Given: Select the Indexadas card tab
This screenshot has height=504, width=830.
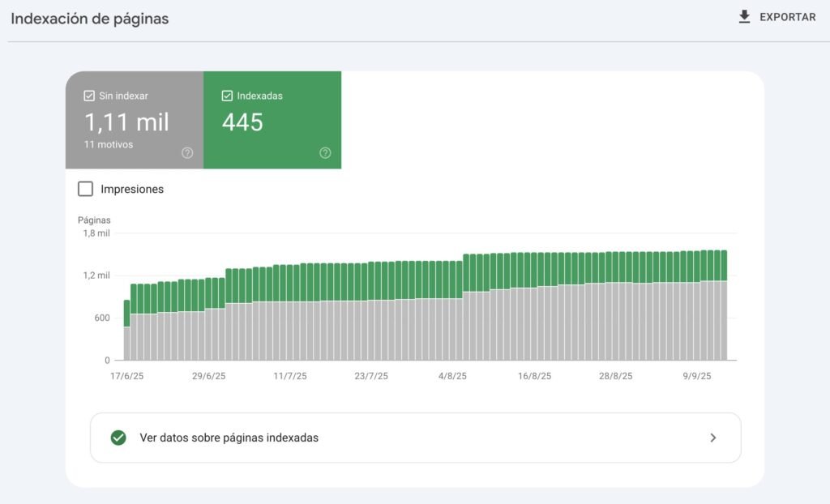Looking at the screenshot, I should [272, 120].
